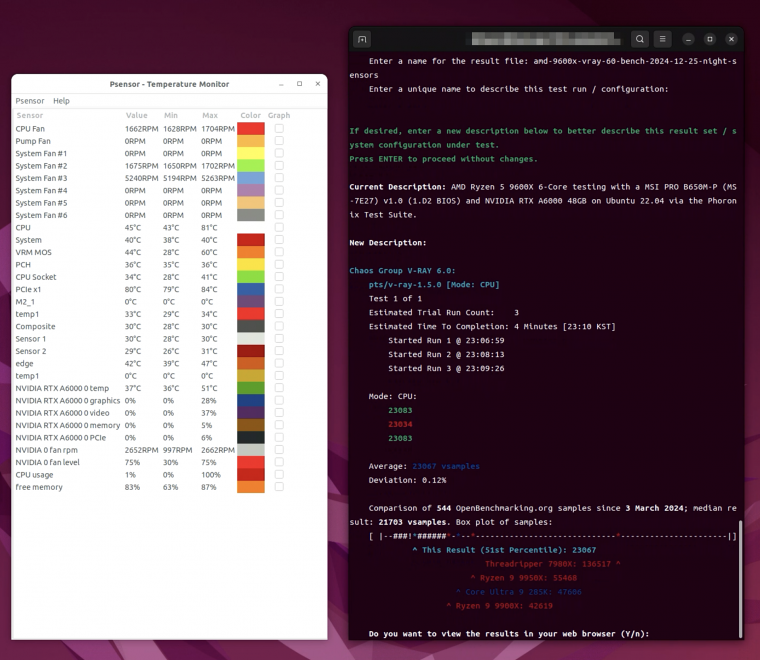The image size is (760, 660).
Task: Close the terminal window
Action: pyautogui.click(x=731, y=39)
